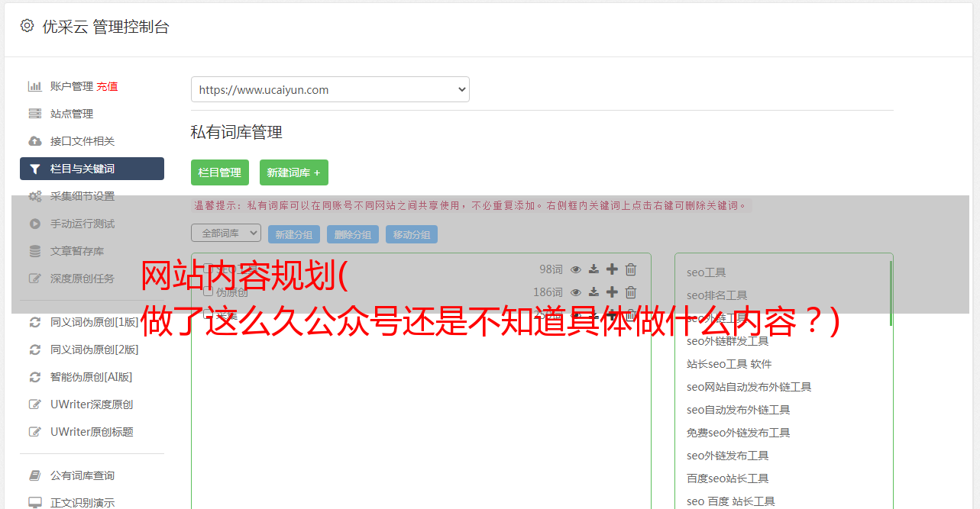Click the edit icon for 深度原创任务
This screenshot has width=980, height=509.
[x=35, y=279]
